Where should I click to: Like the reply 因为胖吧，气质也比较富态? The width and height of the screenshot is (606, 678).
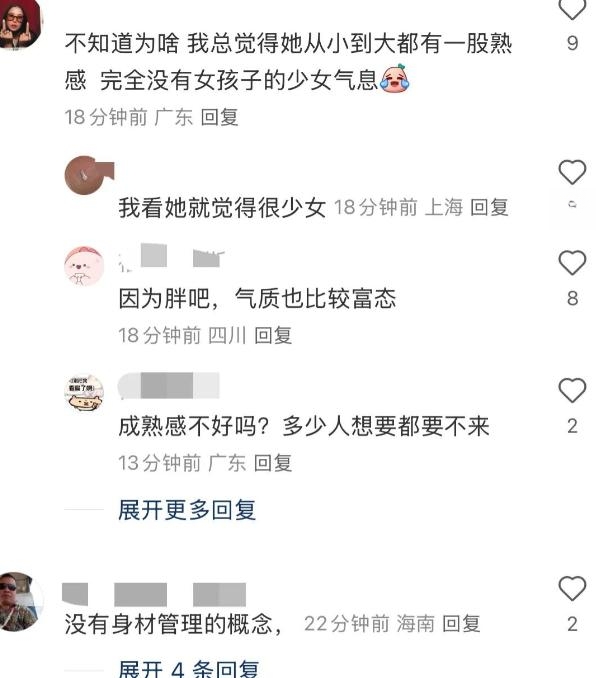pos(572,262)
